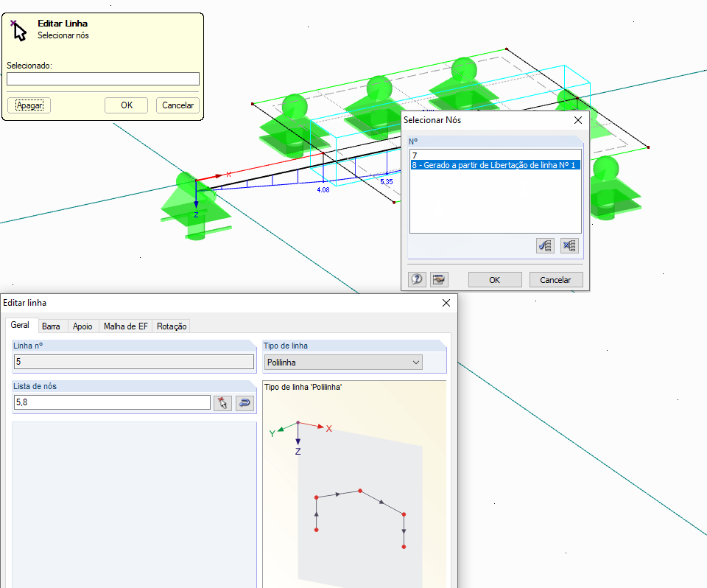Screen dimensions: 707x588
Task: Switch to the Barra tab
Action: click(x=51, y=326)
